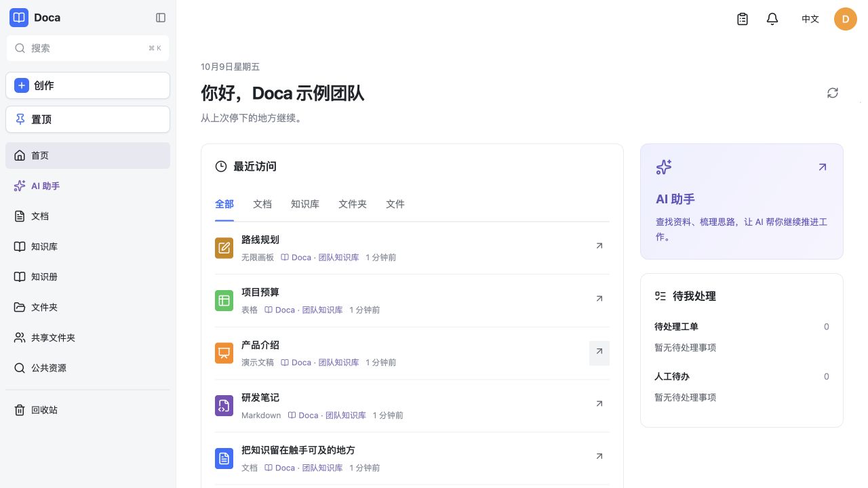This screenshot has width=868, height=488.
Task: Open arrow for 把知识留在触手可及的地方 row
Action: (599, 456)
